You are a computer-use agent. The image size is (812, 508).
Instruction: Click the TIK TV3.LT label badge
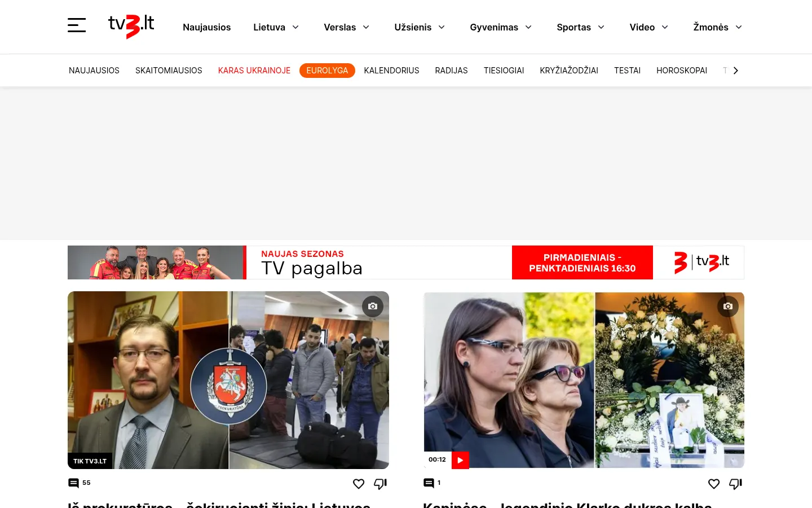tap(90, 461)
